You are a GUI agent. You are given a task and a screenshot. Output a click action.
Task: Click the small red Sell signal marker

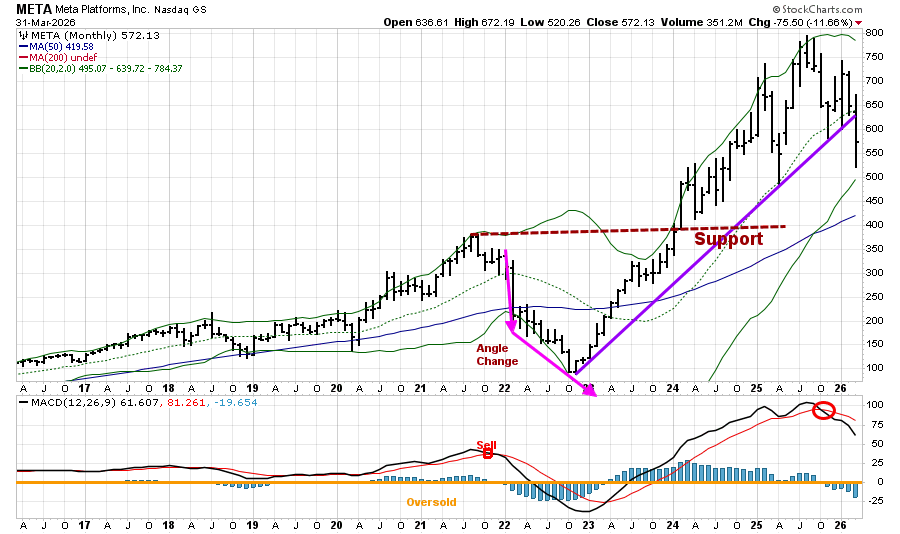click(488, 453)
